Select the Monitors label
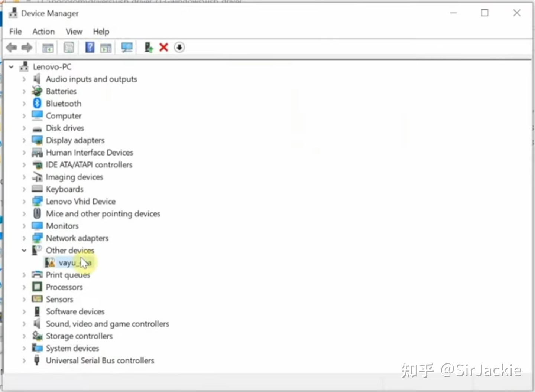This screenshot has width=535, height=392. 62,226
